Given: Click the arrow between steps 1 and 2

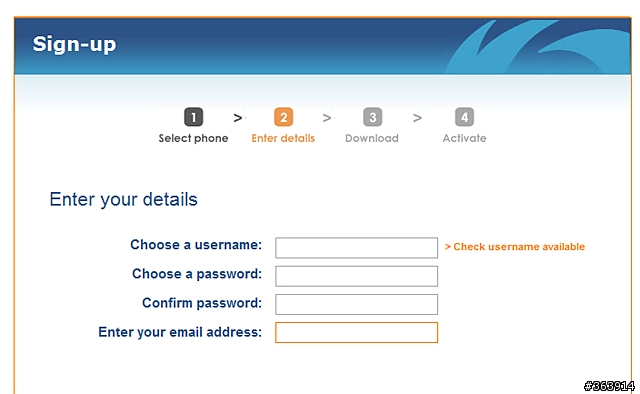Looking at the screenshot, I should (238, 118).
